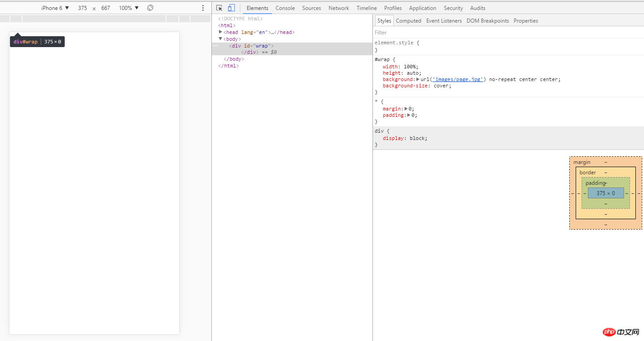Edit the height: auto value
The image size is (644, 341).
click(x=412, y=73)
